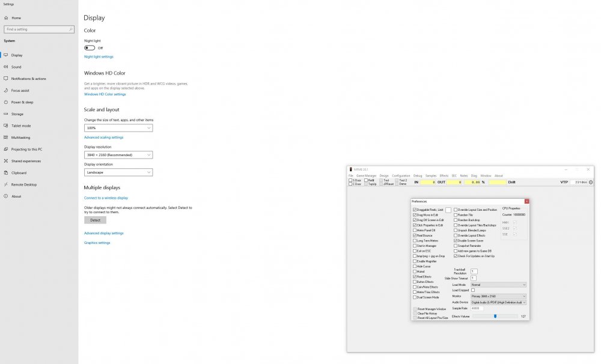Viewport: 601px width, 364px height.
Task: Open Sound settings from the sidebar
Action: pyautogui.click(x=16, y=67)
